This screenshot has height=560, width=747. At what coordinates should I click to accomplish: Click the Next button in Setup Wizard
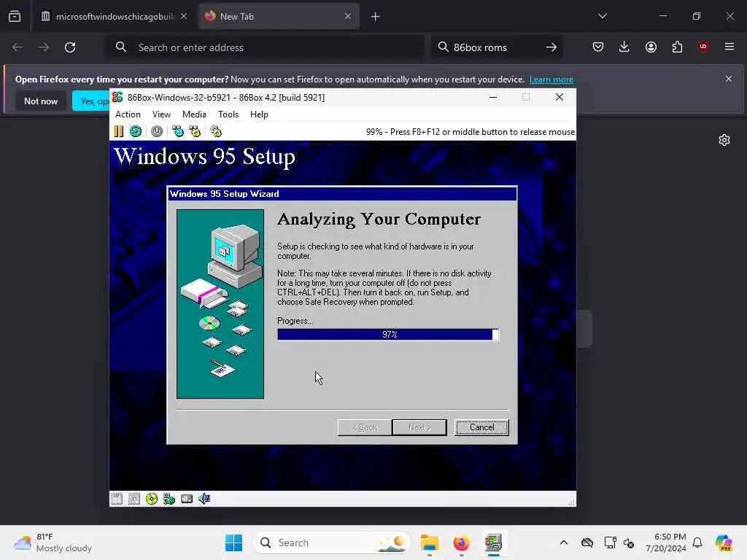click(419, 427)
